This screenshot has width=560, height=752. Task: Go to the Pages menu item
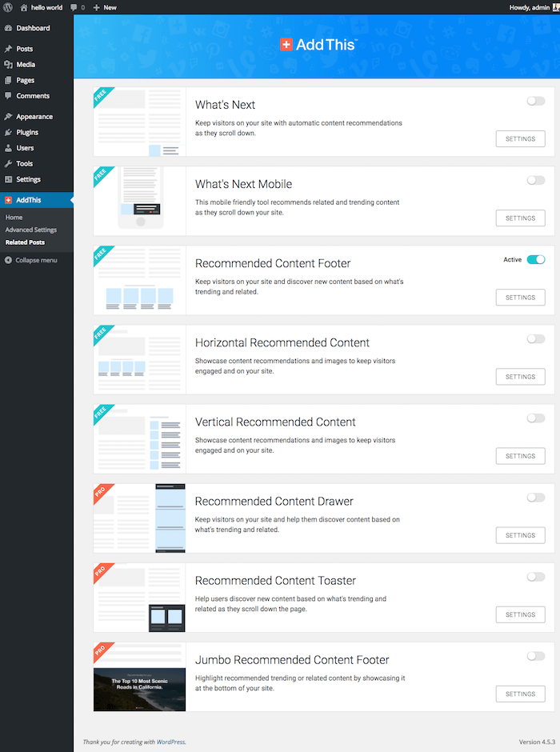click(37, 80)
